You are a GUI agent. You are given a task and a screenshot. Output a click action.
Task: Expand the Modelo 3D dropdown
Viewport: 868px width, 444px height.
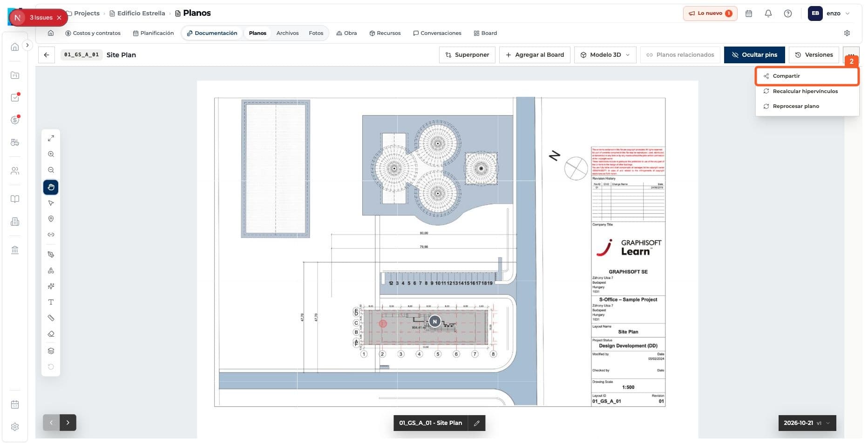click(605, 55)
